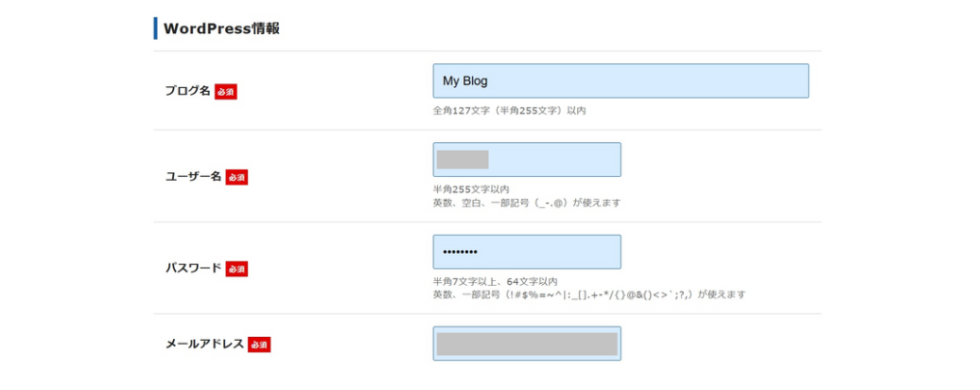Click the パスワード label text

193,269
